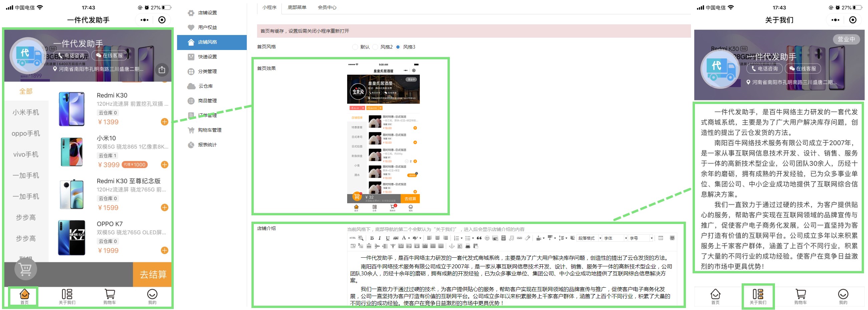Open unordered list dropdown arrow
The height and width of the screenshot is (310, 868).
click(473, 238)
